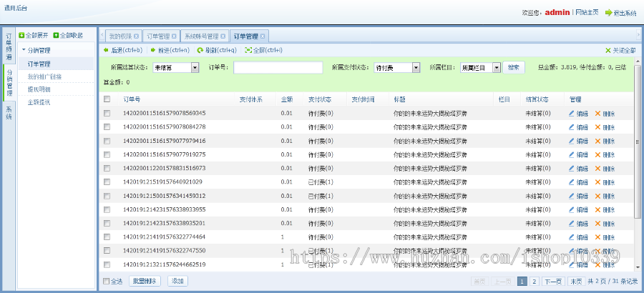Focus the 订单号 search input field
Screen dimensions: 644x293
pyautogui.click(x=278, y=68)
